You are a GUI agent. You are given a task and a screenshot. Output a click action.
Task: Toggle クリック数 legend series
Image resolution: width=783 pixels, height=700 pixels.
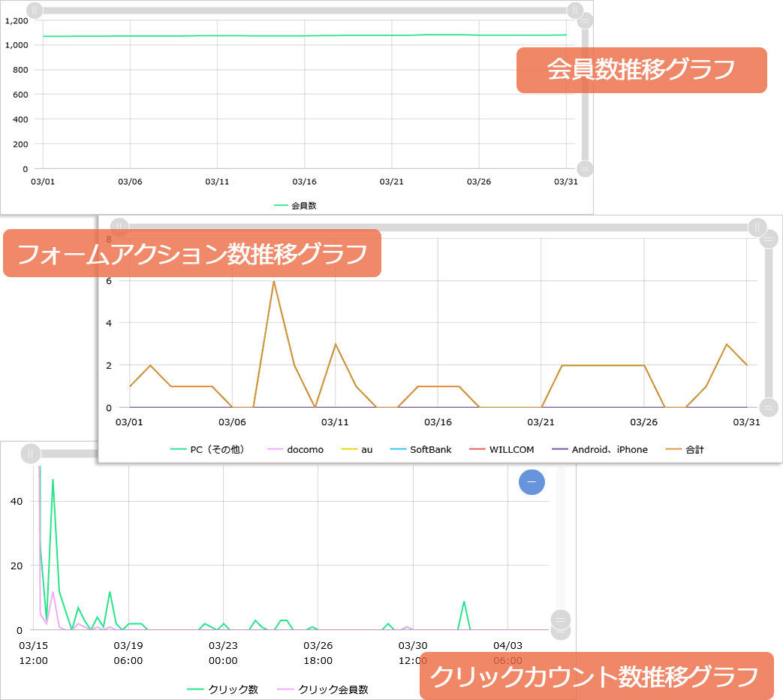click(222, 689)
